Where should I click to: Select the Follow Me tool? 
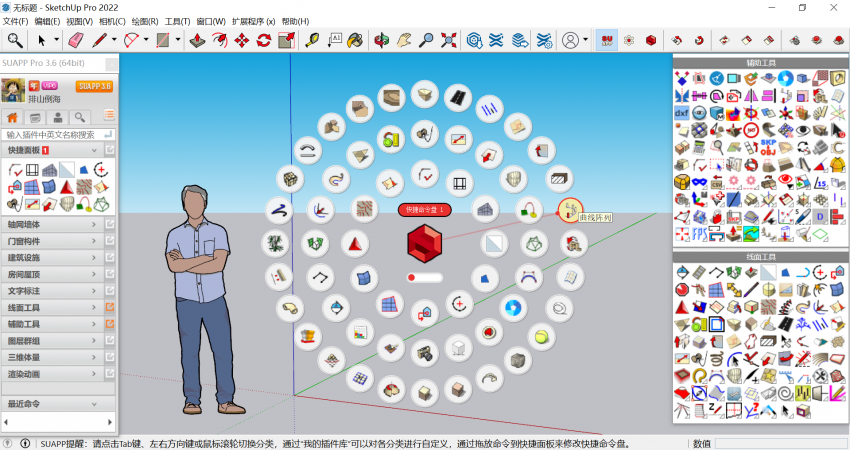(220, 40)
